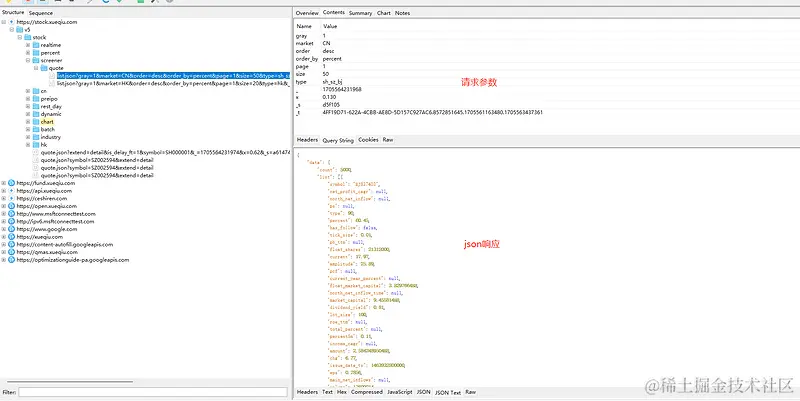This screenshot has height=401, width=800.
Task: Click the value 1705564231968
Action: click(342, 89)
